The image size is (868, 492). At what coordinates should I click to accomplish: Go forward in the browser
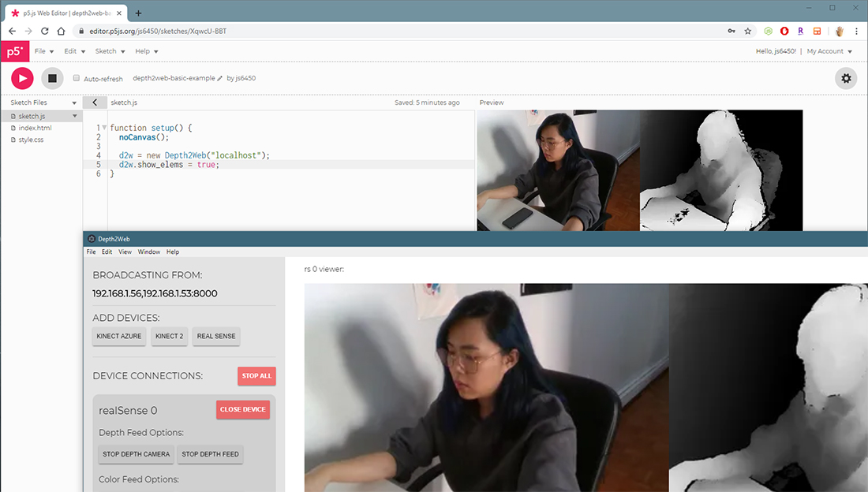tap(28, 31)
